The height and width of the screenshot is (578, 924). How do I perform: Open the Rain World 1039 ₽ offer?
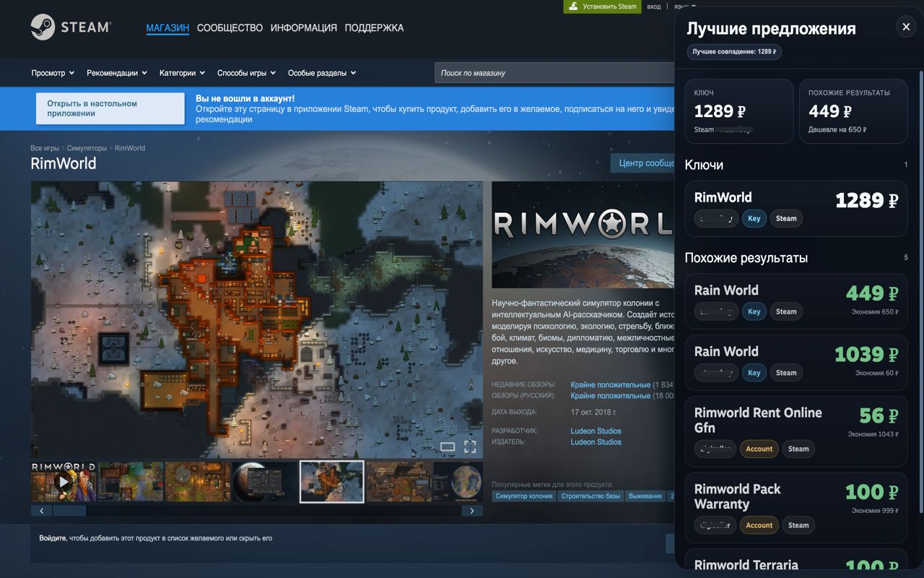click(x=796, y=363)
